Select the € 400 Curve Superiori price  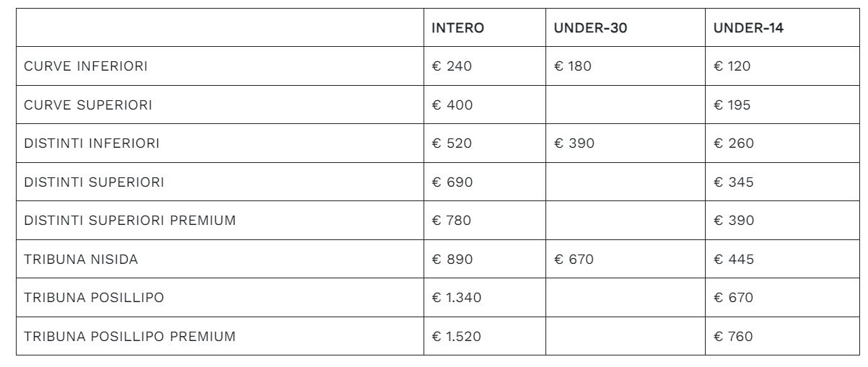[x=452, y=105]
